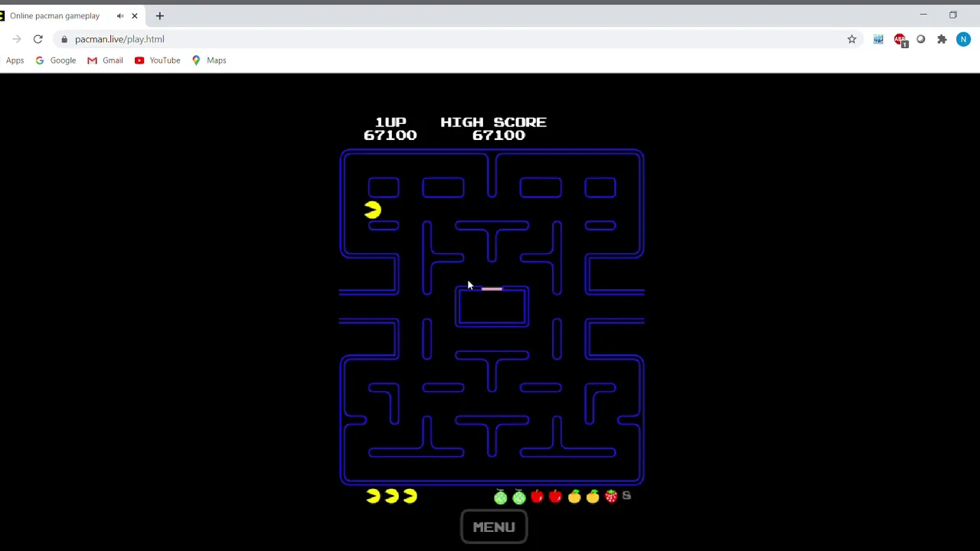
Task: Open the Apps bookmark shortcut
Action: 15,60
